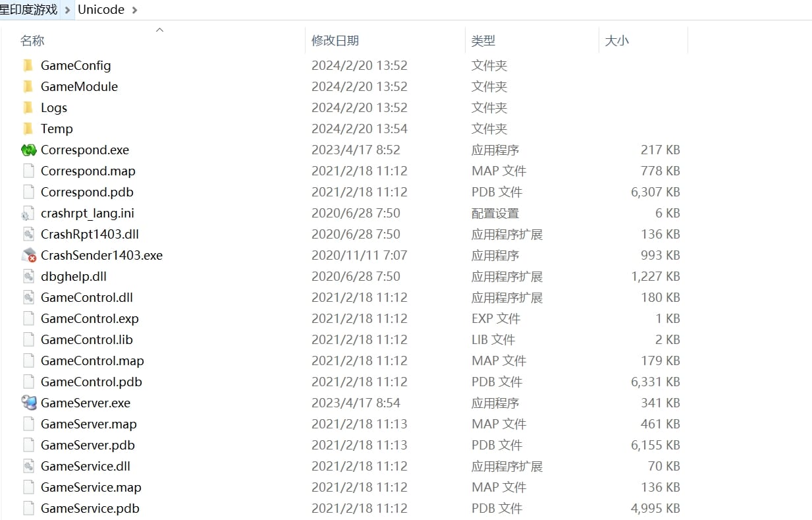Sort by the 类型 column header
Screen dimensions: 812x520
coord(483,41)
